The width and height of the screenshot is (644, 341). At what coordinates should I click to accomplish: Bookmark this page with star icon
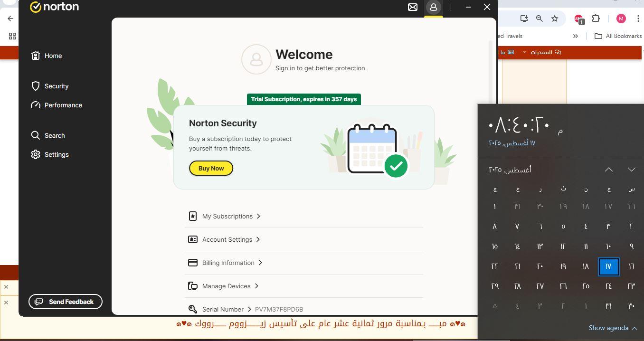click(x=555, y=19)
